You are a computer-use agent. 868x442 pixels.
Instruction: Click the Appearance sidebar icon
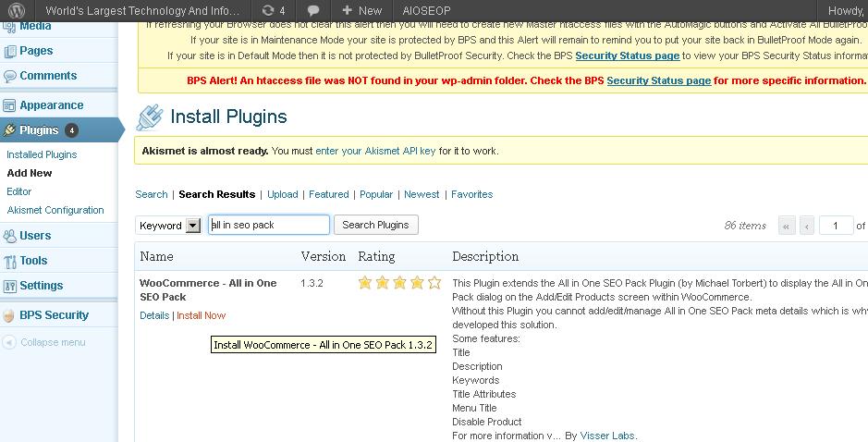pos(9,105)
